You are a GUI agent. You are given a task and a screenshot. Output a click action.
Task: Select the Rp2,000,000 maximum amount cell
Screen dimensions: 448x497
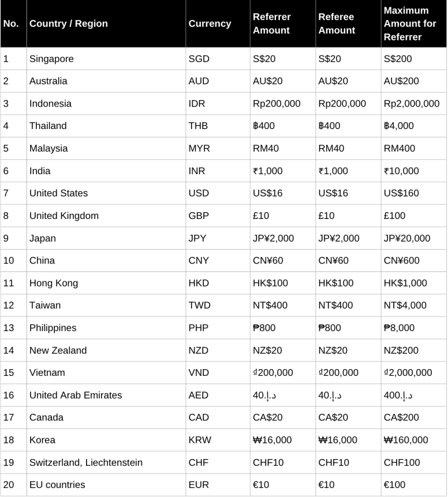pos(412,103)
